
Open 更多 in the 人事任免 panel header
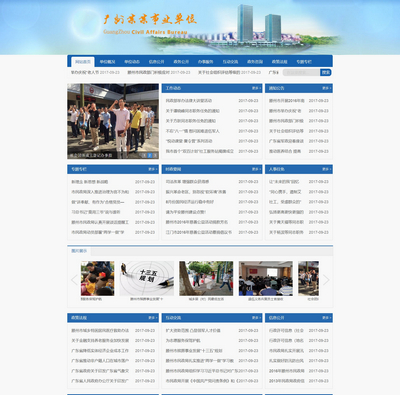[326, 169]
